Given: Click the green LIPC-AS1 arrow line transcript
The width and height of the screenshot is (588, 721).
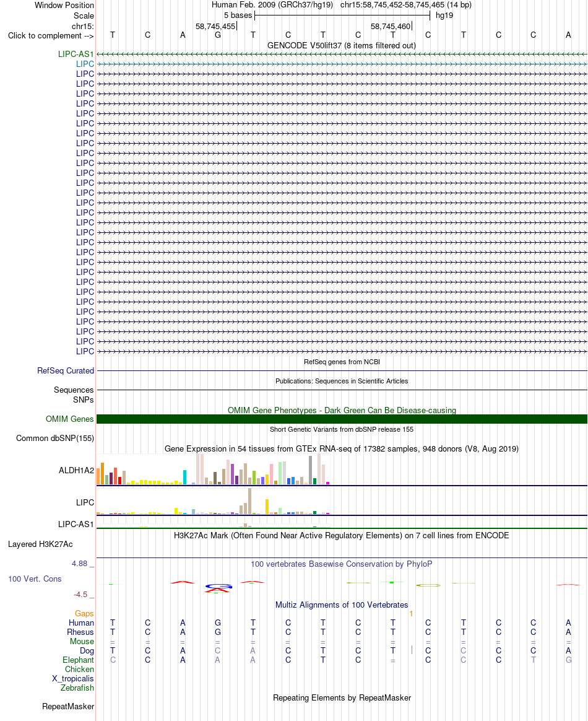Looking at the screenshot, I should [342, 55].
